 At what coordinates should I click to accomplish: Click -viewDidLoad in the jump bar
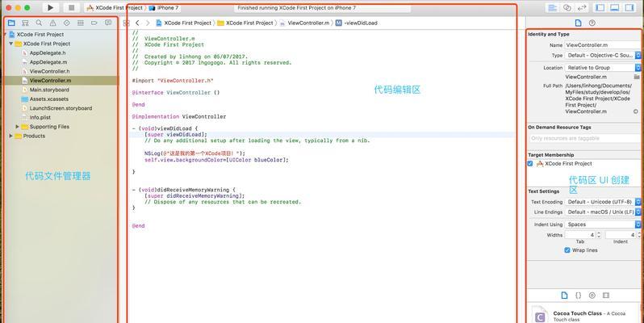point(357,23)
